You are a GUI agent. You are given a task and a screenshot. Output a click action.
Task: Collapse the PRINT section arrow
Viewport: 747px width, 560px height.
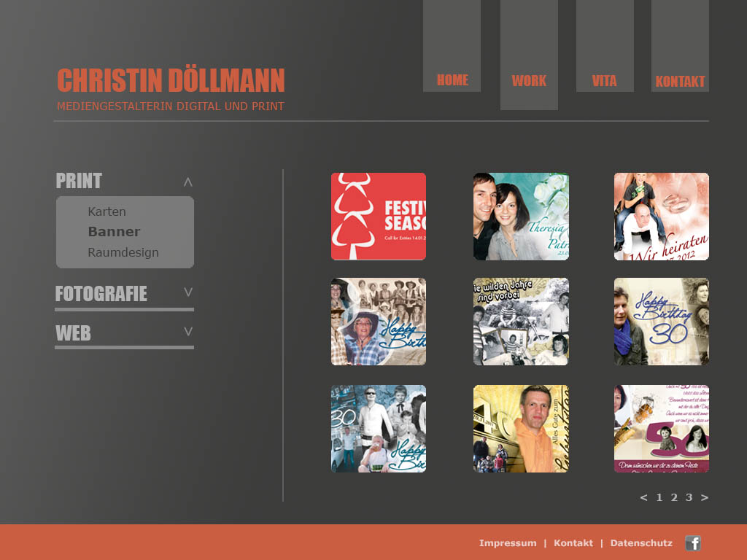click(x=188, y=182)
